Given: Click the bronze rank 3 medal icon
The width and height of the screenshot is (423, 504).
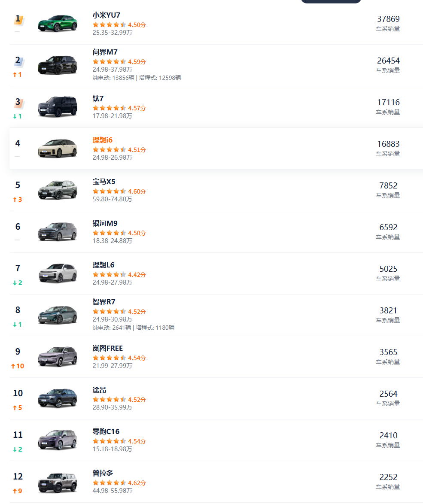Looking at the screenshot, I should (18, 103).
